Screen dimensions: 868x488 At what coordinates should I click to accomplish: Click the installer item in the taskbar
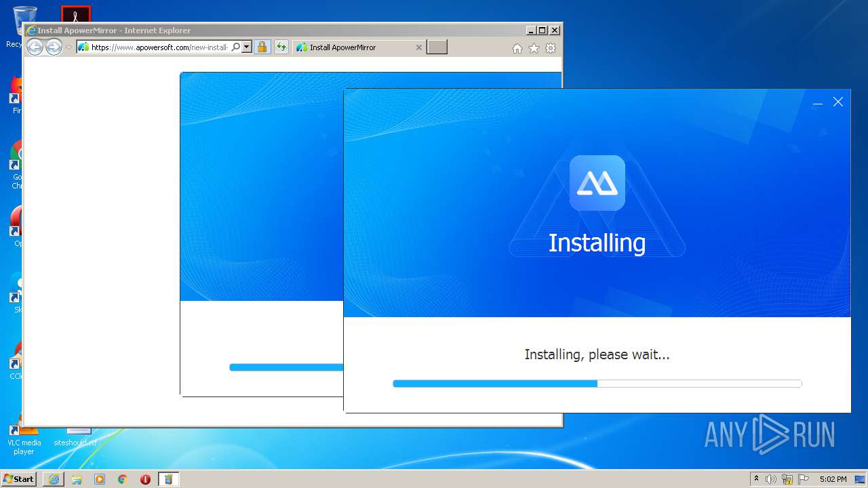point(168,479)
